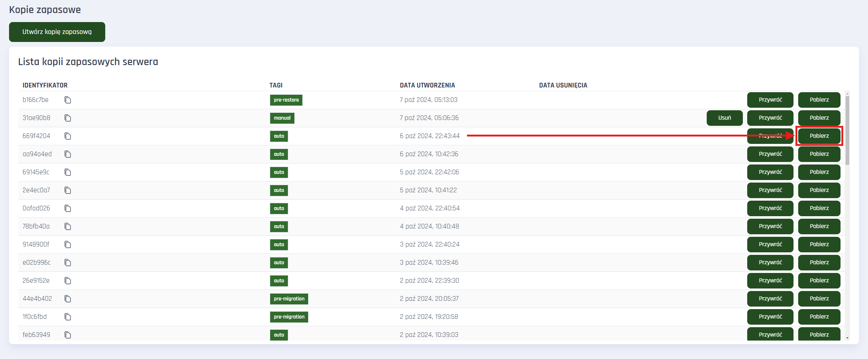Delete the manual backup 31ae90b8 with Usuń
868x359 pixels.
[x=724, y=118]
